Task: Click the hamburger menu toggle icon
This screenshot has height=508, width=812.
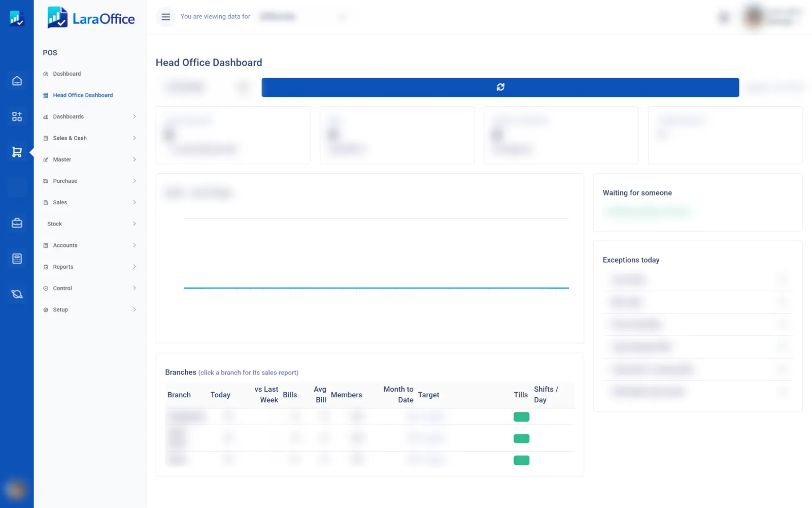Action: 165,17
